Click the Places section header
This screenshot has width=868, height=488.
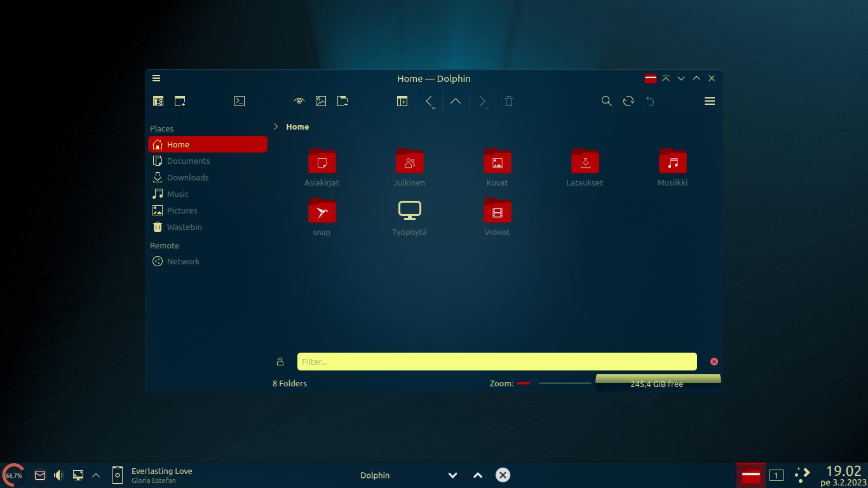pos(162,128)
